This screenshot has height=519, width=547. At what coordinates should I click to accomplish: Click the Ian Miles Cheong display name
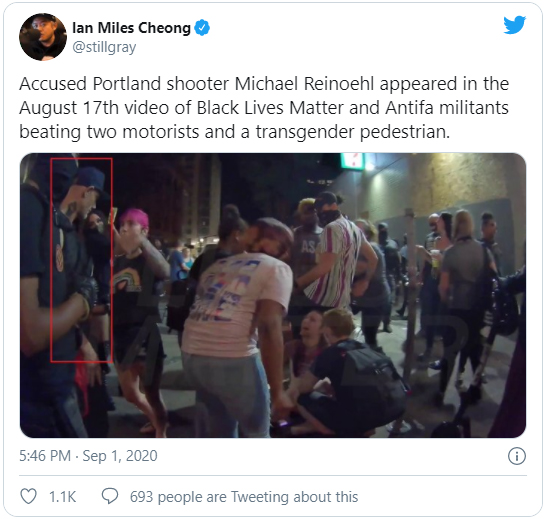(131, 28)
